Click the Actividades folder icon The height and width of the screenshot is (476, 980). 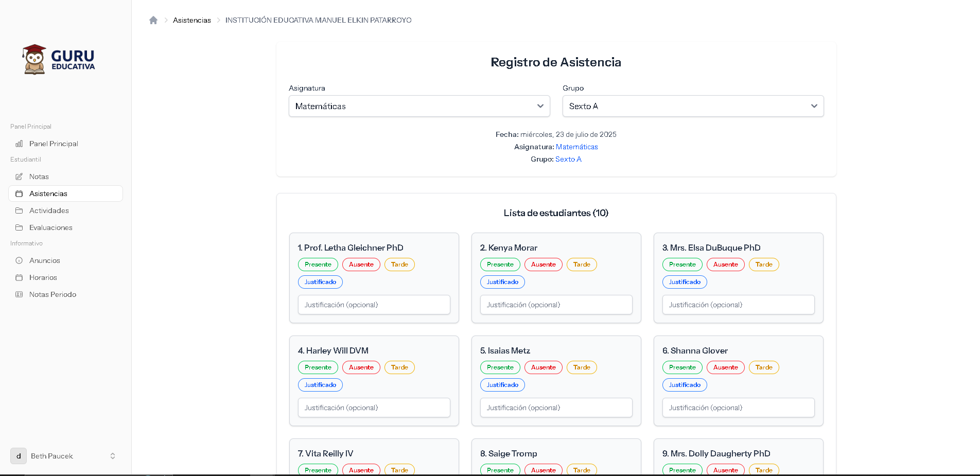tap(19, 210)
